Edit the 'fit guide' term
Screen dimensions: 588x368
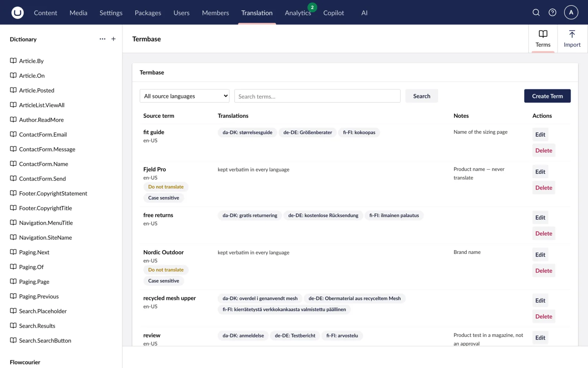tap(540, 134)
